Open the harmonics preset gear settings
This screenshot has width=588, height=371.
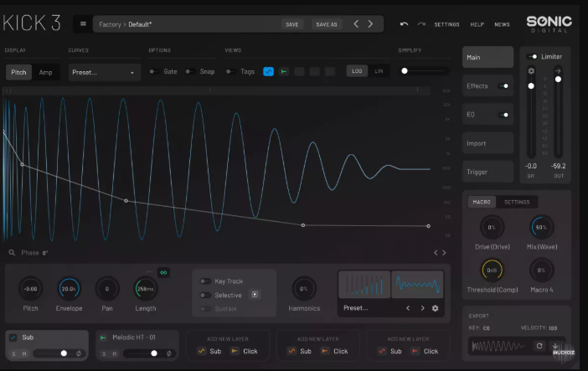tap(435, 308)
